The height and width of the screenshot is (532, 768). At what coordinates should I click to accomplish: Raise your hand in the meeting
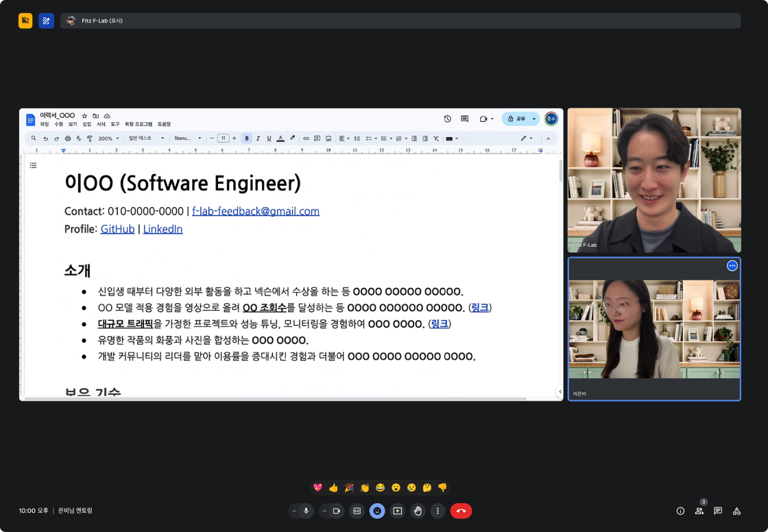tap(418, 511)
